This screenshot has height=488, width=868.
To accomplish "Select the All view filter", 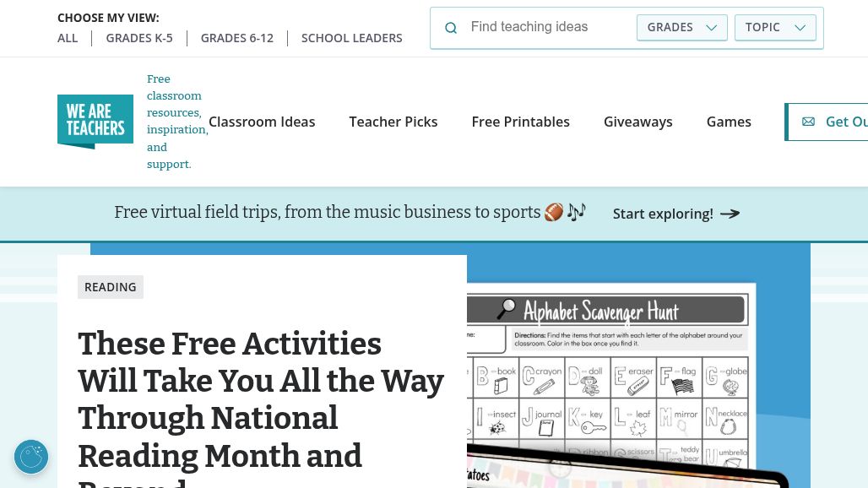I will click(68, 38).
